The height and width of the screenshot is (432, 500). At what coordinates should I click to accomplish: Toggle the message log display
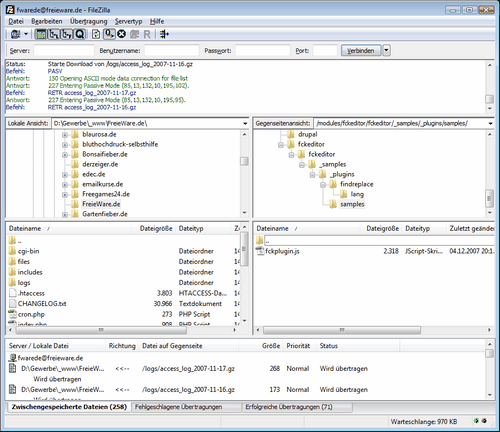41,34
